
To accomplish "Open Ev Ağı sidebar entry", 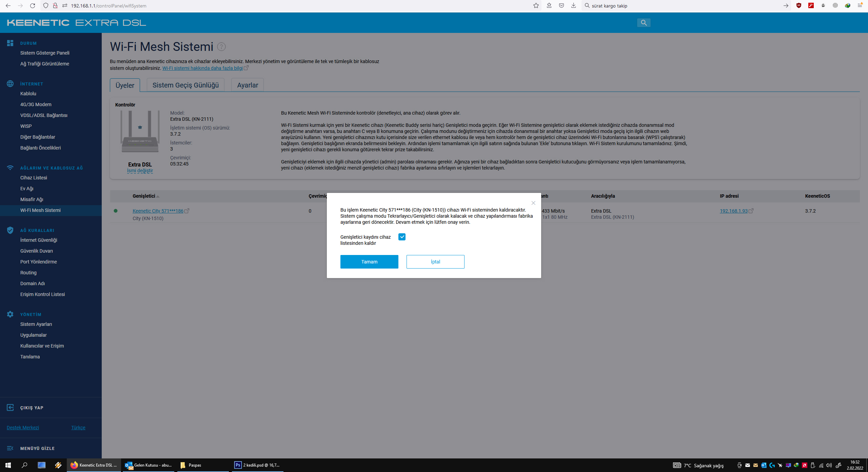I will tap(27, 189).
